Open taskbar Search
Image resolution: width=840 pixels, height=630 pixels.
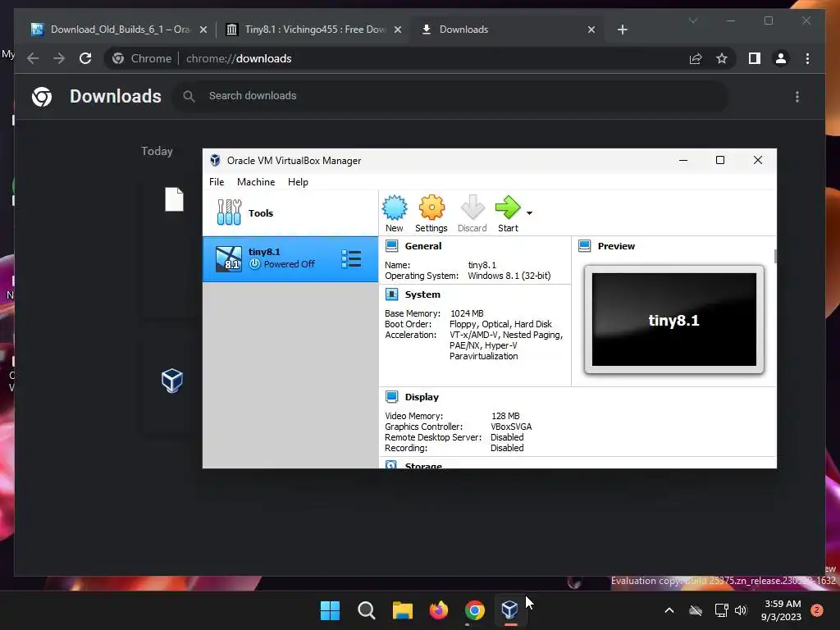click(367, 610)
